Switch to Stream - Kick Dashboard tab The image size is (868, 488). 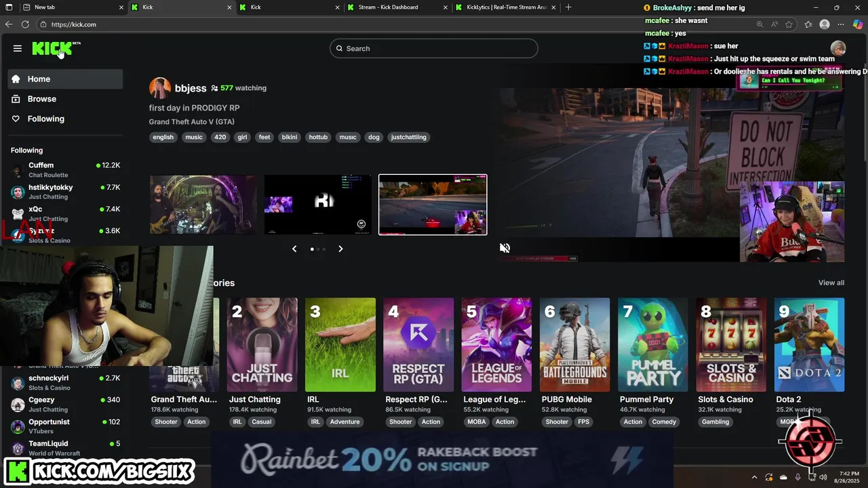[x=397, y=7]
